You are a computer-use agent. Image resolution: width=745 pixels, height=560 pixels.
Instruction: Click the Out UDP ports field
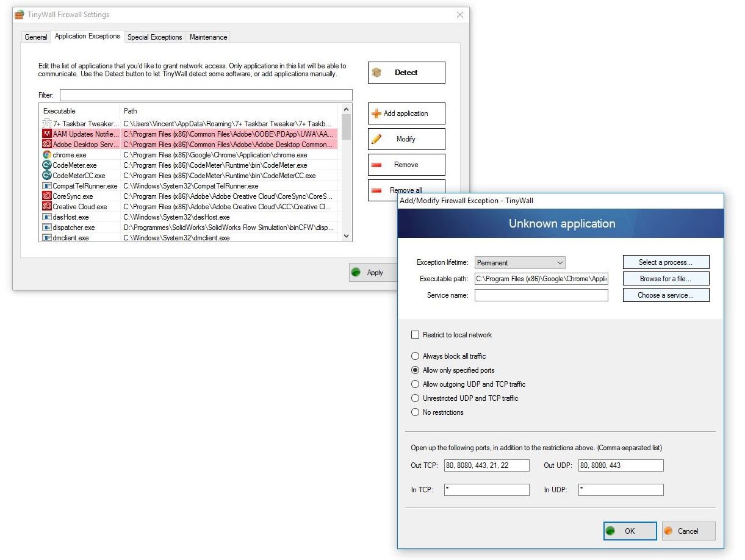pos(621,465)
